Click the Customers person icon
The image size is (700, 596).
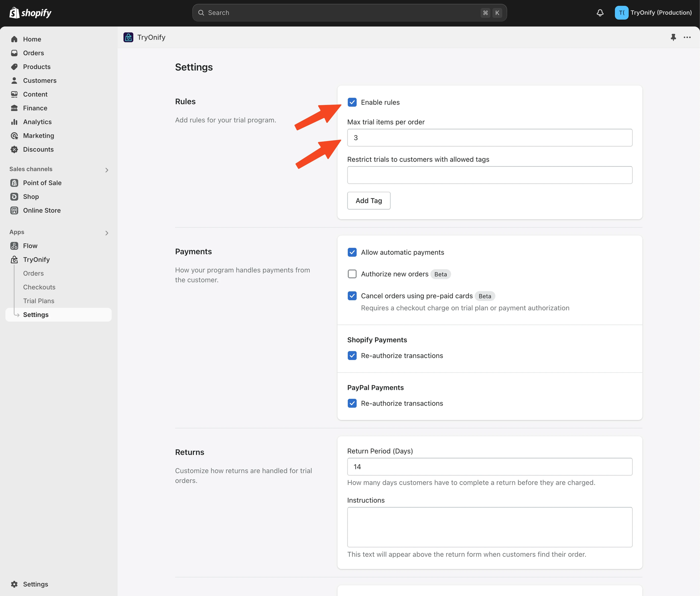point(14,80)
